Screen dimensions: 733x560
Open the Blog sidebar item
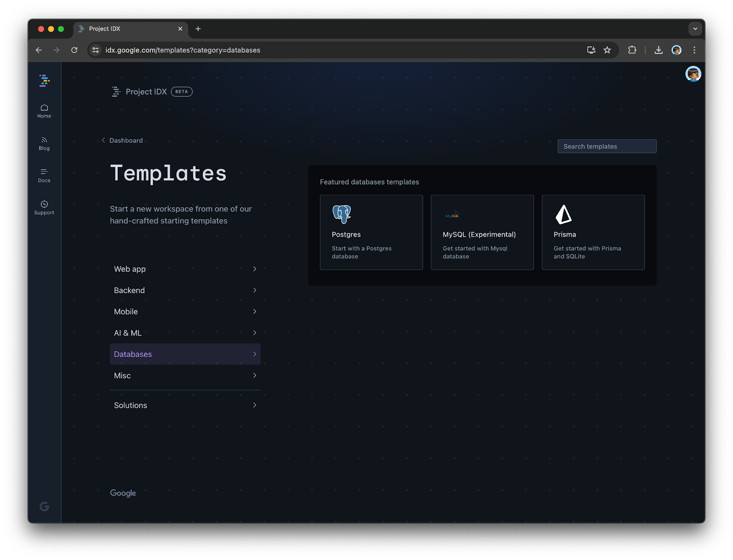(x=44, y=143)
